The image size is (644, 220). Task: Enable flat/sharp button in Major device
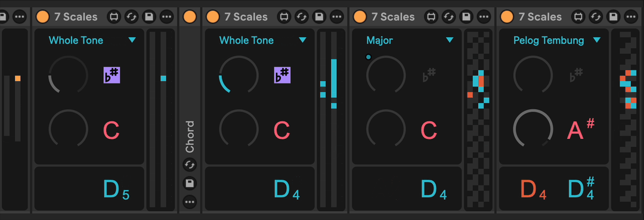point(429,75)
